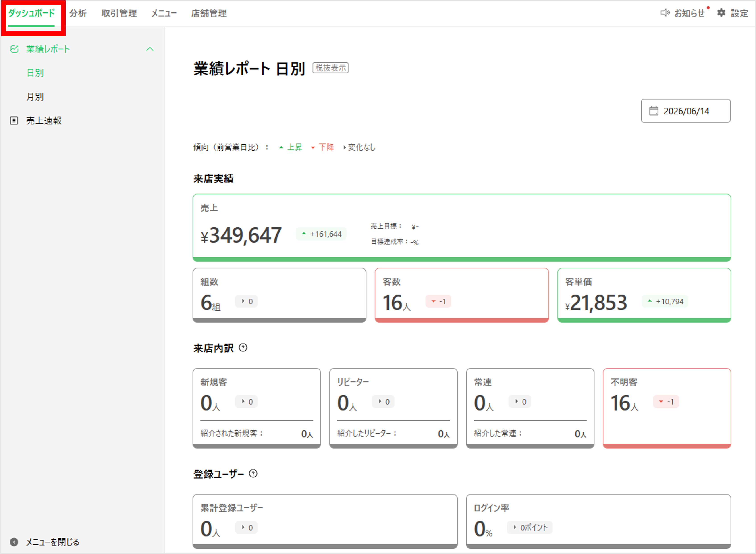Select 月別 in the sidebar
The height and width of the screenshot is (554, 756).
click(x=35, y=97)
